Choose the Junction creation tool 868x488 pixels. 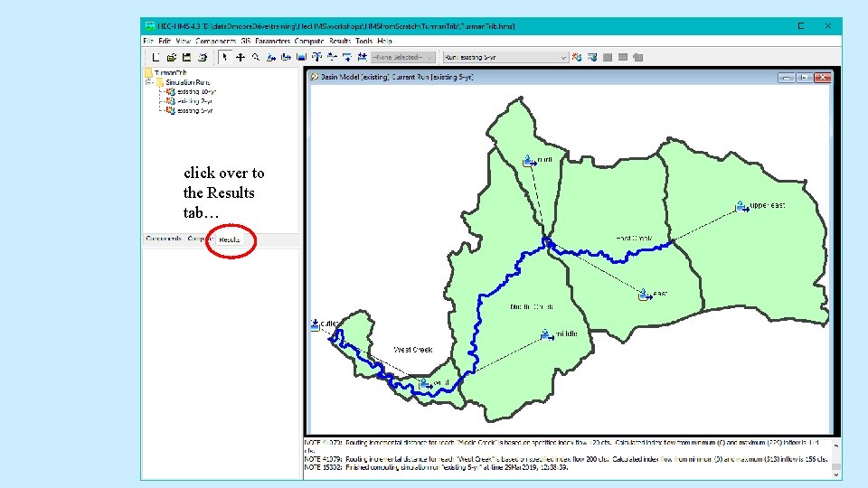(316, 57)
